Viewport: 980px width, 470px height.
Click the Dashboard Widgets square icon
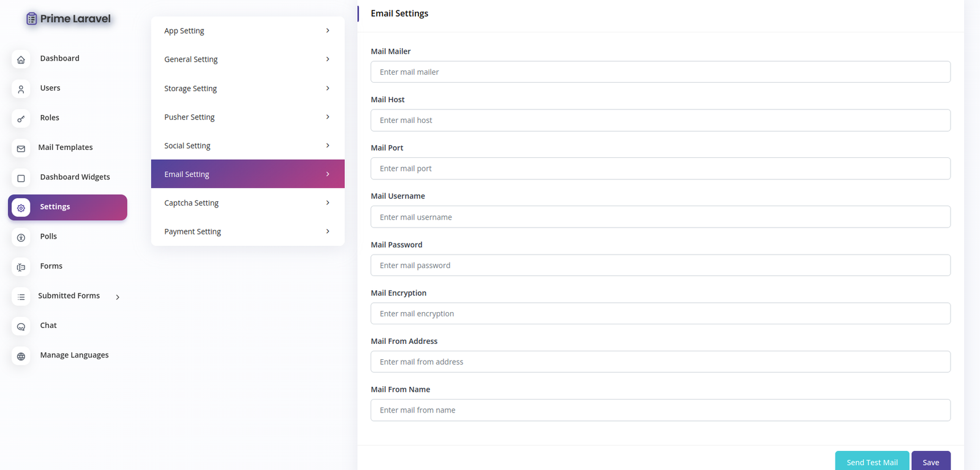coord(21,178)
